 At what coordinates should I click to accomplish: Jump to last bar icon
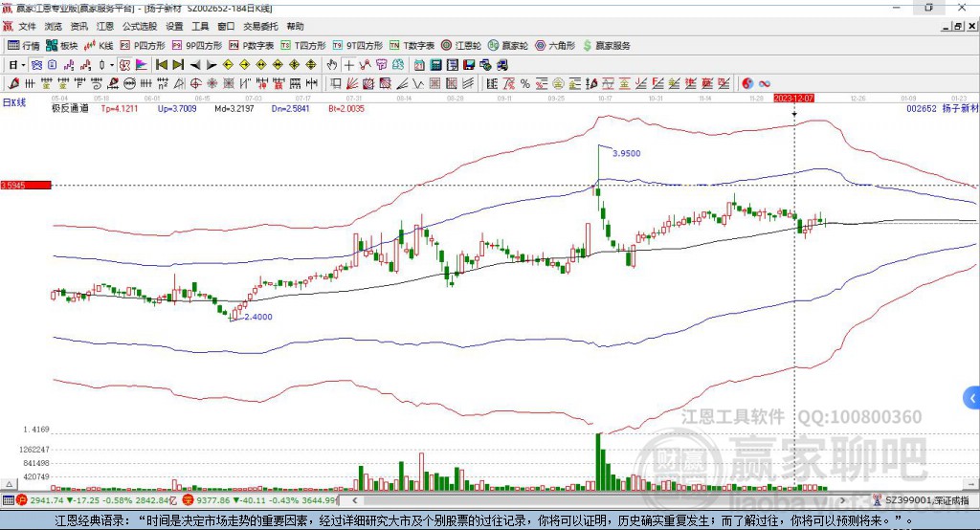tap(178, 65)
